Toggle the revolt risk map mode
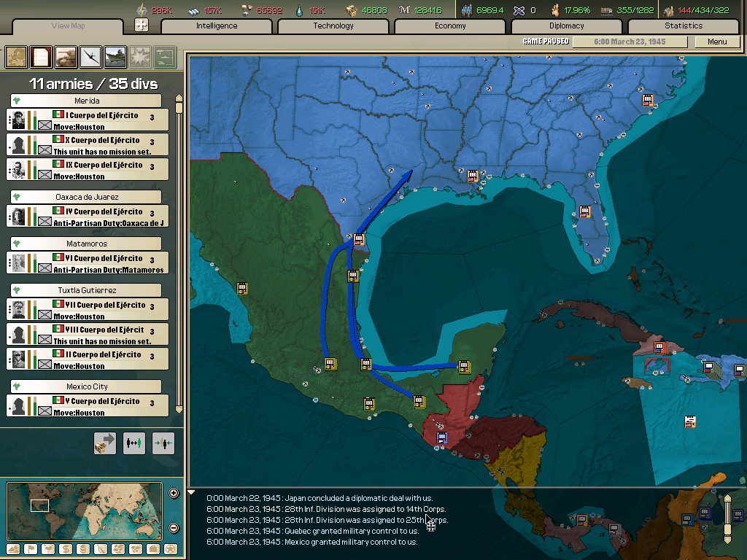Viewport: 747px width, 560px height. point(48,549)
